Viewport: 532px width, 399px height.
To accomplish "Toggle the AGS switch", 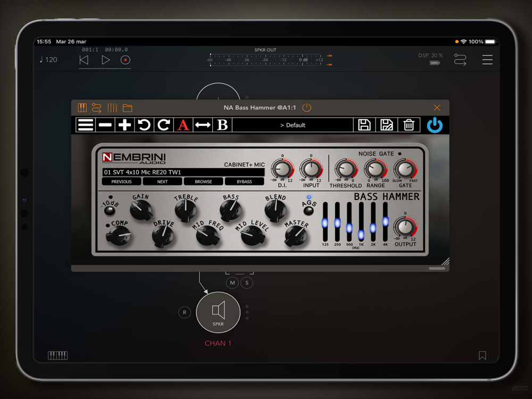I will pyautogui.click(x=309, y=211).
